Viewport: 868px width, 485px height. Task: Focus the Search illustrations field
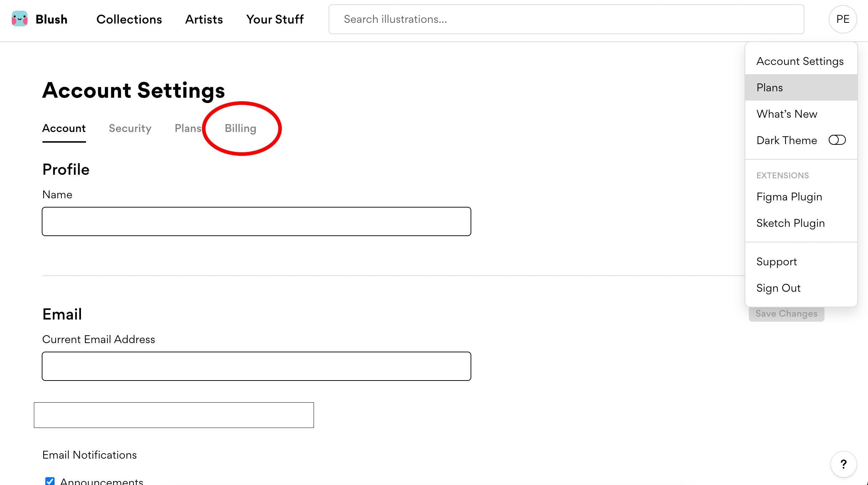(x=566, y=19)
